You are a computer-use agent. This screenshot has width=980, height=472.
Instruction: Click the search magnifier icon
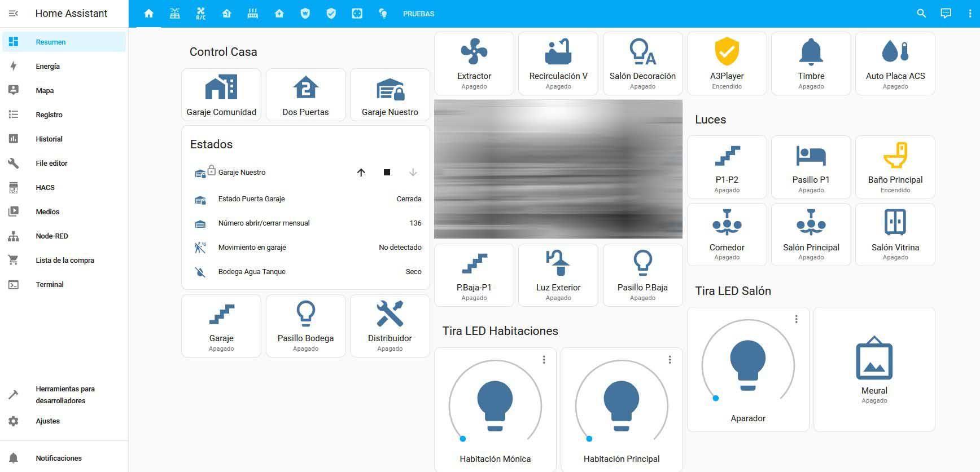pyautogui.click(x=921, y=14)
